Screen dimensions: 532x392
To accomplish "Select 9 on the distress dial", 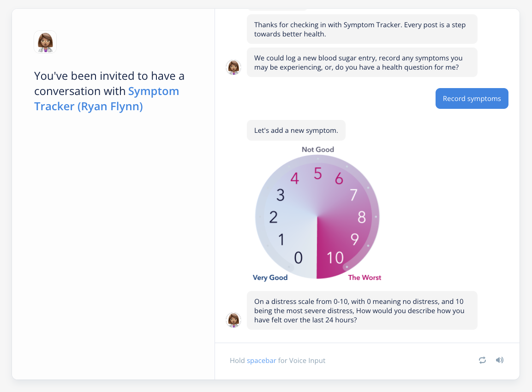I will pos(354,239).
